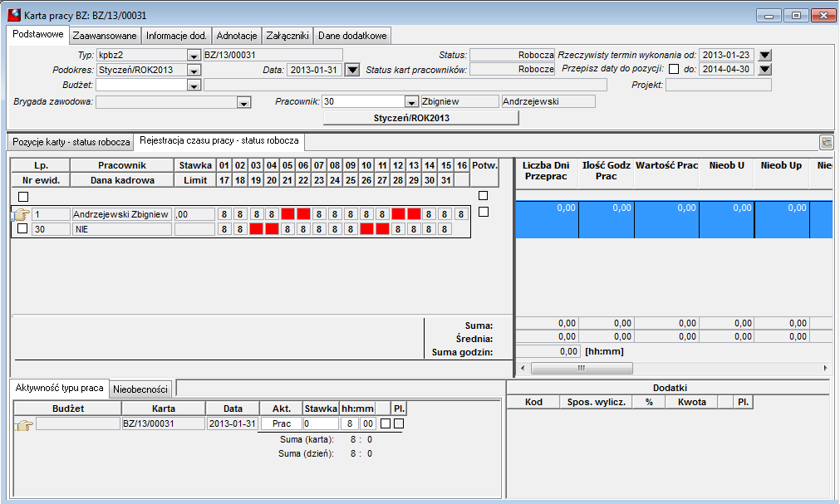Expand the Pracownik dropdown showing 30
This screenshot has height=504, width=840.
click(411, 102)
